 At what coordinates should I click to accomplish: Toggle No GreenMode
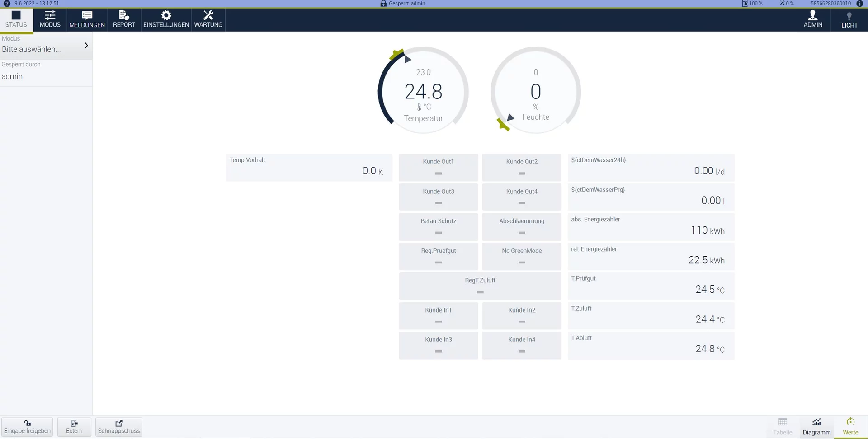click(522, 257)
